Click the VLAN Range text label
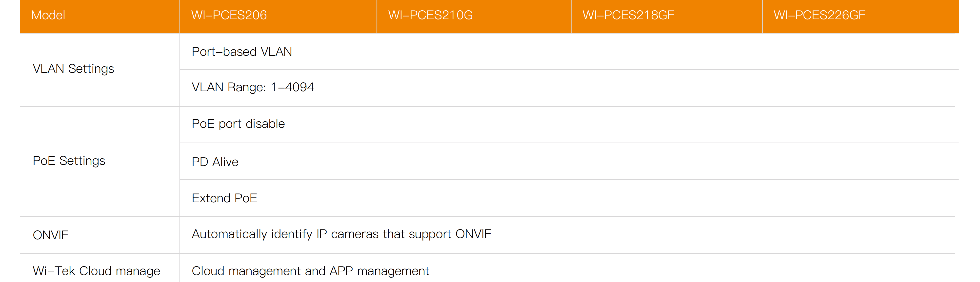The image size is (980, 282). (x=229, y=87)
